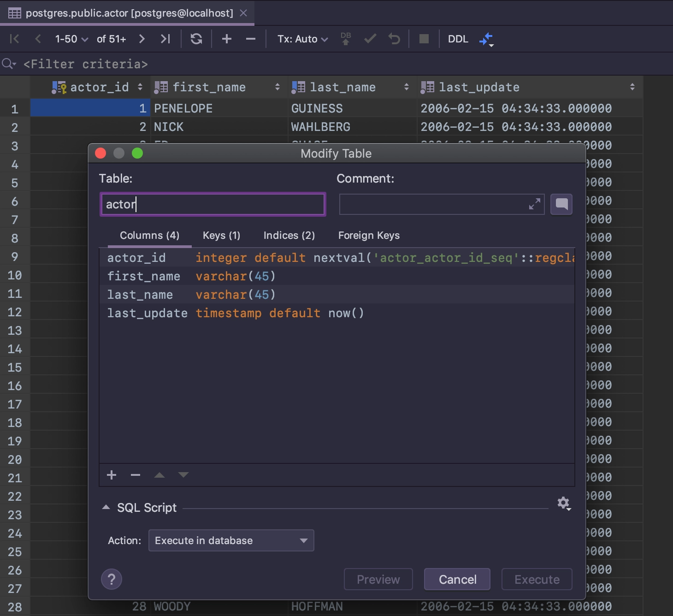Image resolution: width=673 pixels, height=616 pixels.
Task: Open SQL Script settings gear
Action: click(564, 503)
